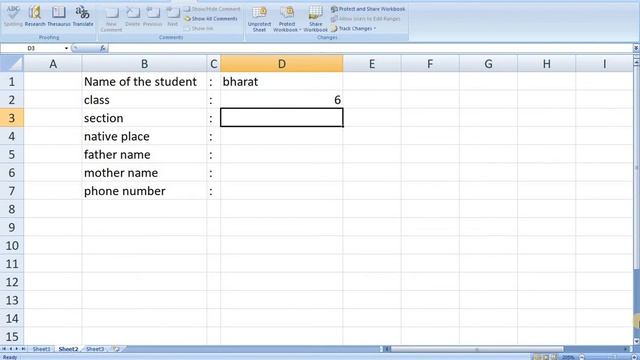Open the Research pane
This screenshot has height=360, width=640.
(x=35, y=16)
